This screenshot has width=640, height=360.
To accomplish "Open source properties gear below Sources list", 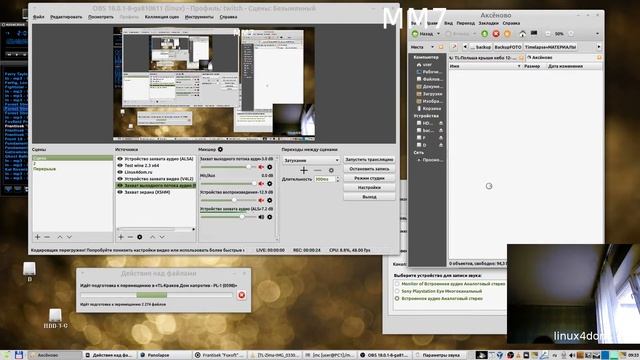I will [140, 237].
